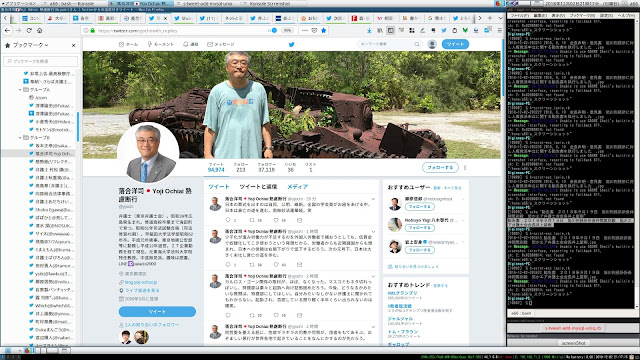Click the profile avatar photo of Yoji Ochiai

pos(148,153)
